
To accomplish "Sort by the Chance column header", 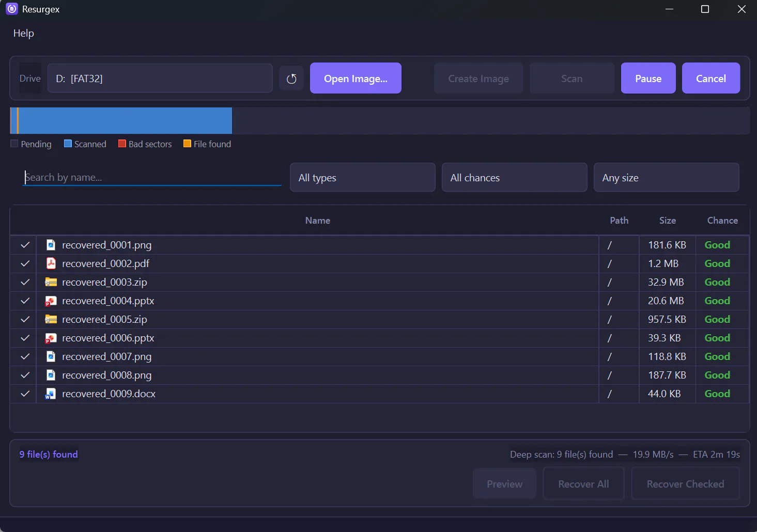I will tap(722, 221).
